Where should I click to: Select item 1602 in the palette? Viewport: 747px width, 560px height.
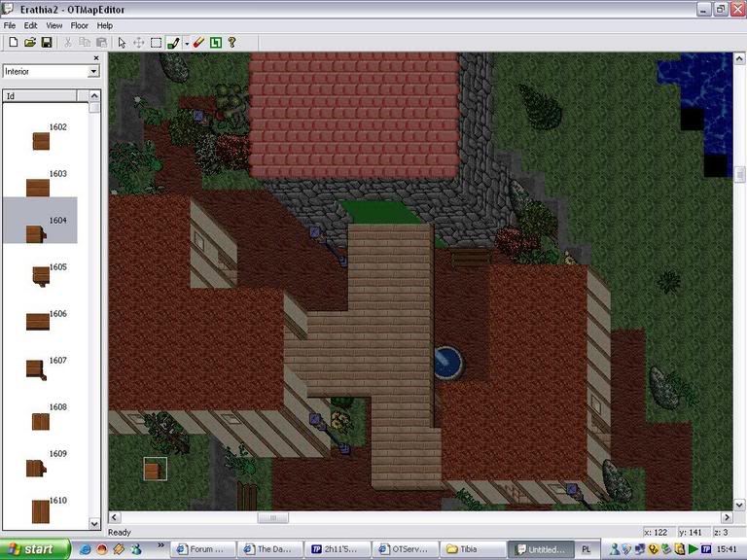pyautogui.click(x=40, y=137)
